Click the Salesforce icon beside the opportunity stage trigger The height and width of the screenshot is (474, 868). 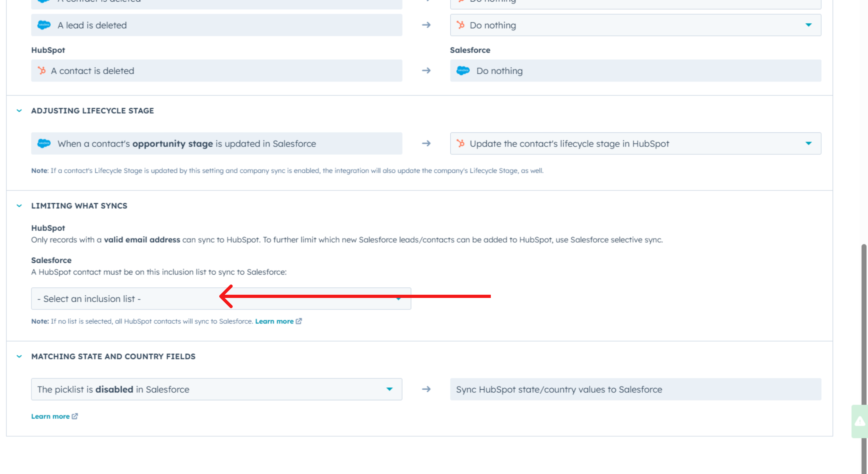pos(44,143)
